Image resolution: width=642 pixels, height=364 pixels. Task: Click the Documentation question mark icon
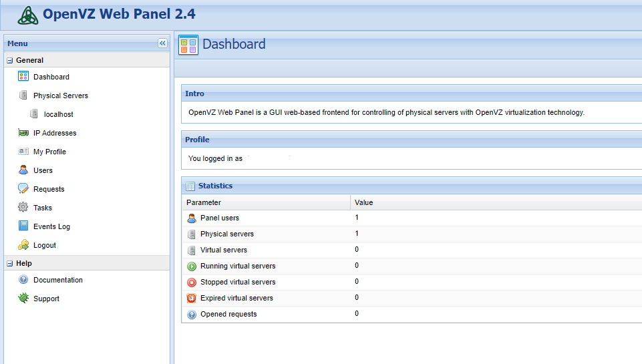pyautogui.click(x=23, y=280)
